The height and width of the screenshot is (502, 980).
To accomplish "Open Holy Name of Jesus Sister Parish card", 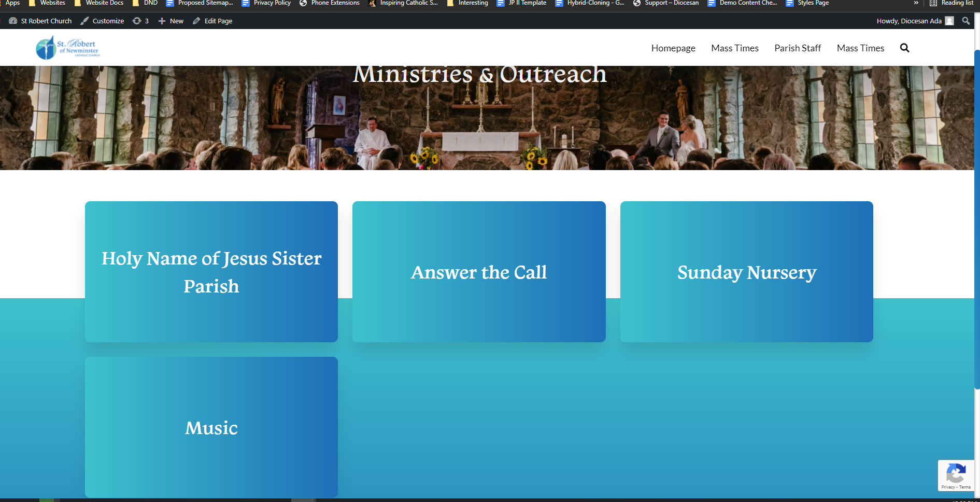I will [211, 272].
